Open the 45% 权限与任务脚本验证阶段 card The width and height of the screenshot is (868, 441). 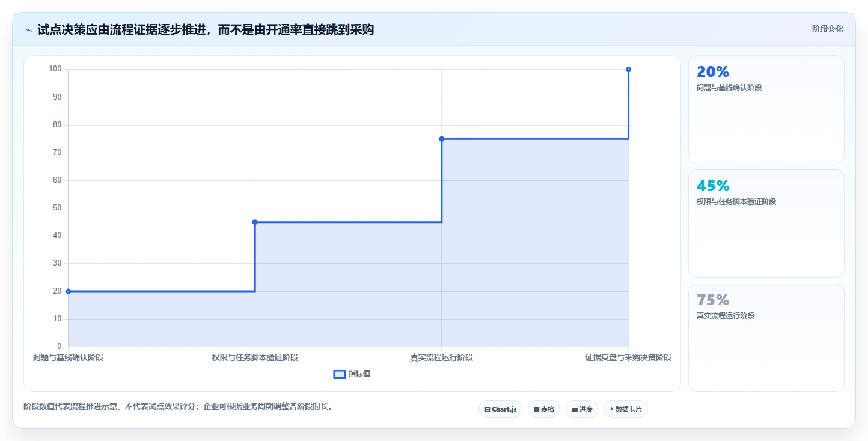tap(766, 224)
